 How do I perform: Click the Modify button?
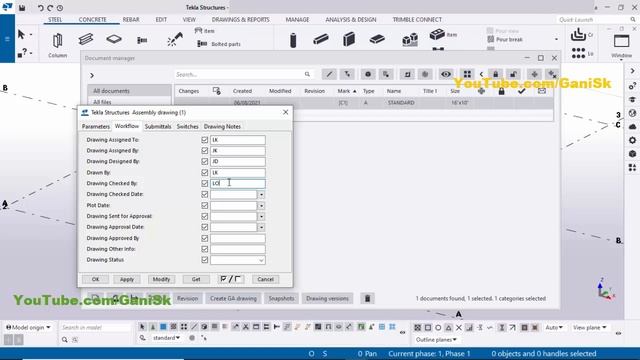(161, 279)
